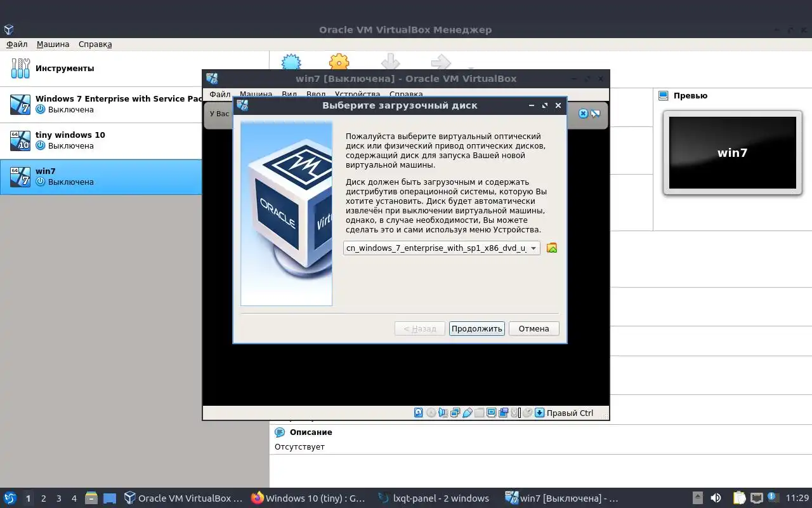This screenshot has width=812, height=508.
Task: Open the Машина menu in VirtualBox Manager
Action: click(x=53, y=44)
